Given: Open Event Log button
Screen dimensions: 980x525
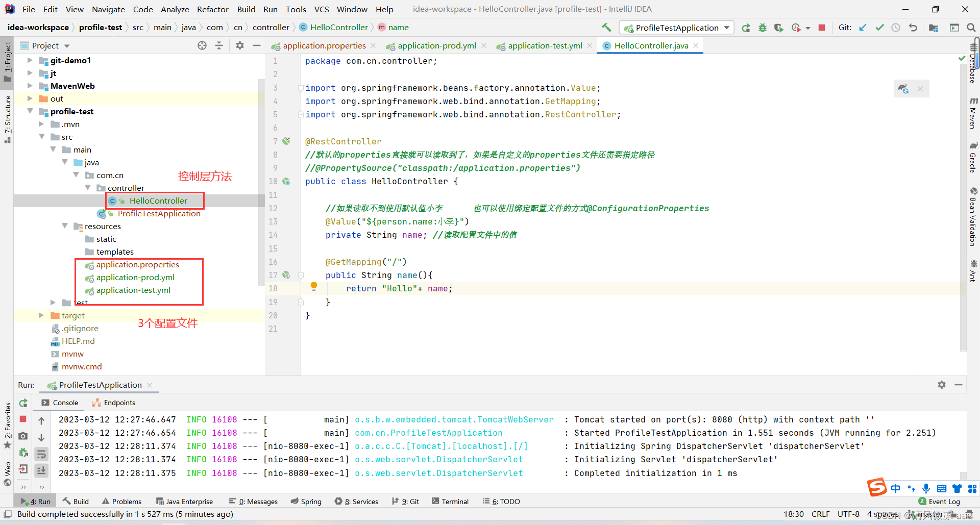Looking at the screenshot, I should (939, 502).
